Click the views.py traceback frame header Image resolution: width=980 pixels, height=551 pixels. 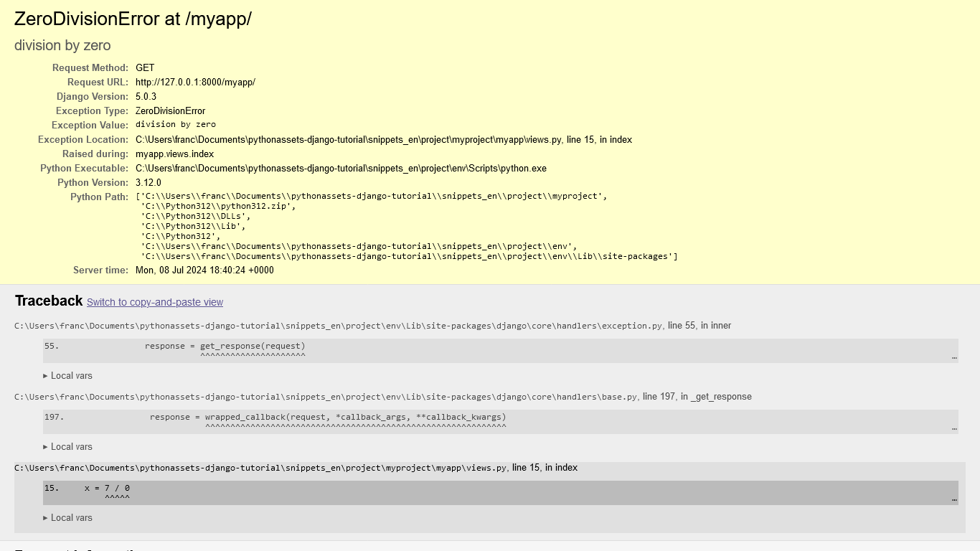[294, 468]
